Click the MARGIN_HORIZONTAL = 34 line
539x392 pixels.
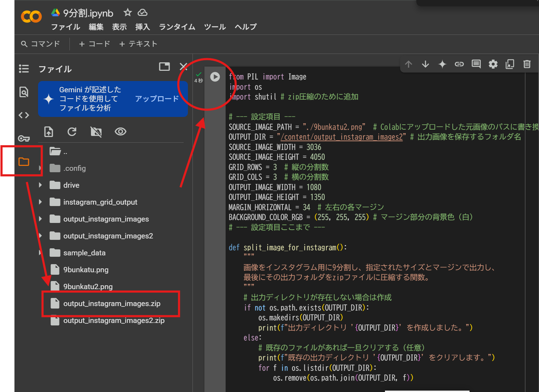tap(306, 207)
